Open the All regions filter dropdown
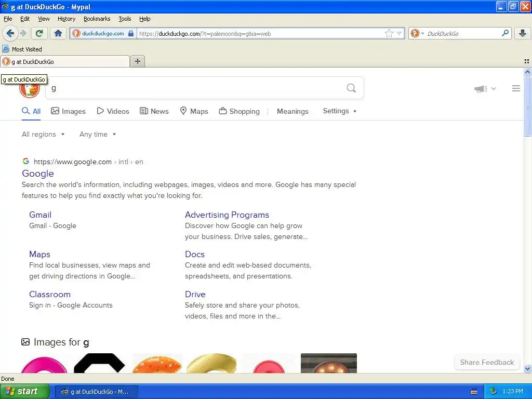Image resolution: width=532 pixels, height=399 pixels. click(x=43, y=135)
